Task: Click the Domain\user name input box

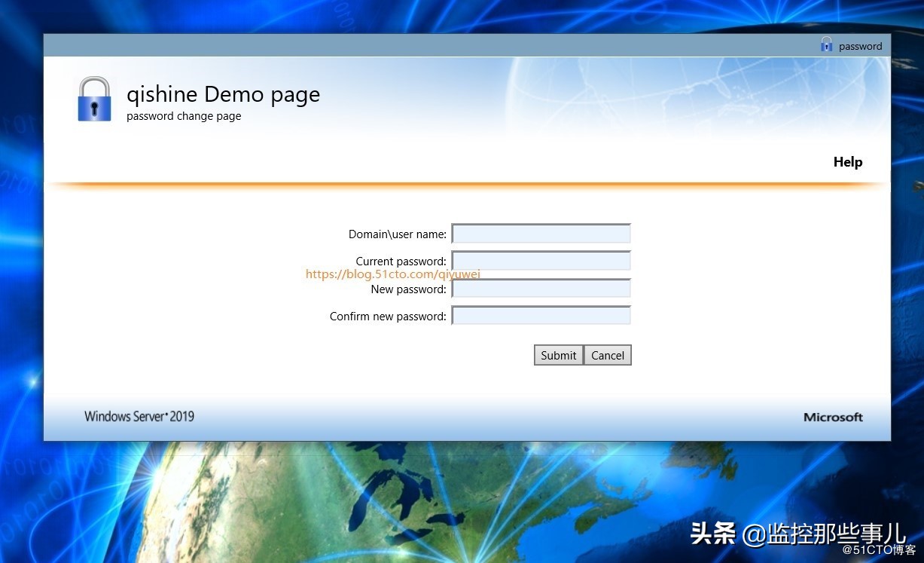Action: [540, 233]
